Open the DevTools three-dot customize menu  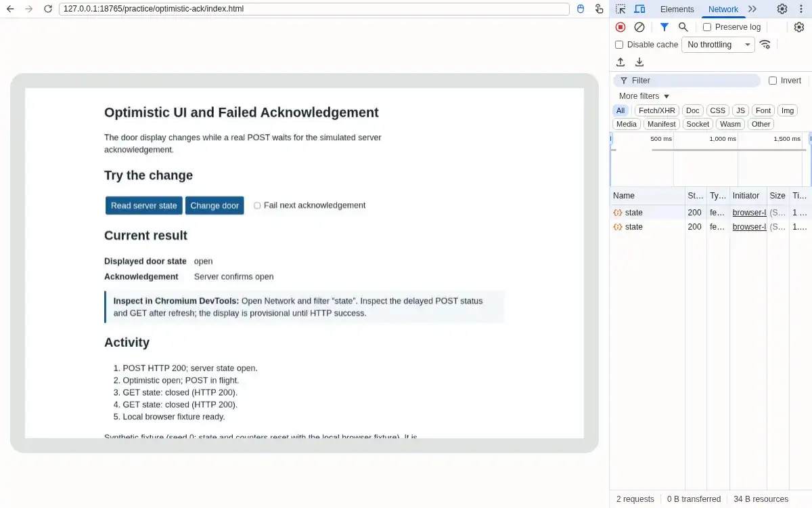coord(803,9)
